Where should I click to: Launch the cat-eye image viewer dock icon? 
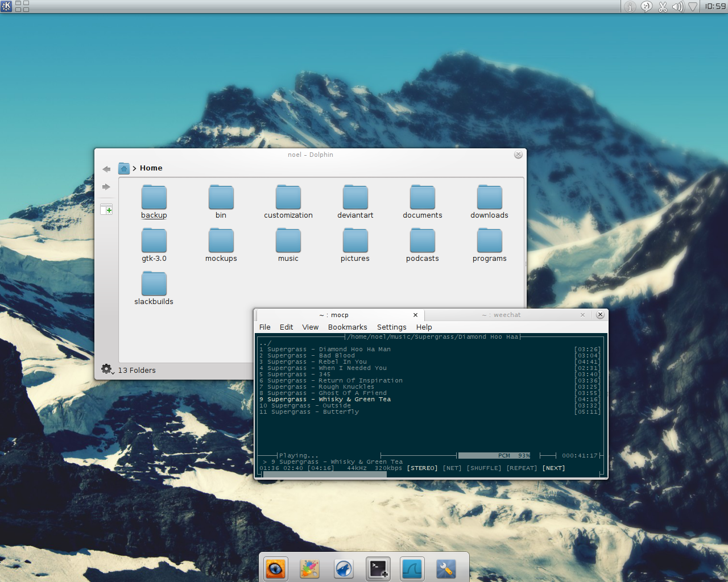[x=276, y=568]
